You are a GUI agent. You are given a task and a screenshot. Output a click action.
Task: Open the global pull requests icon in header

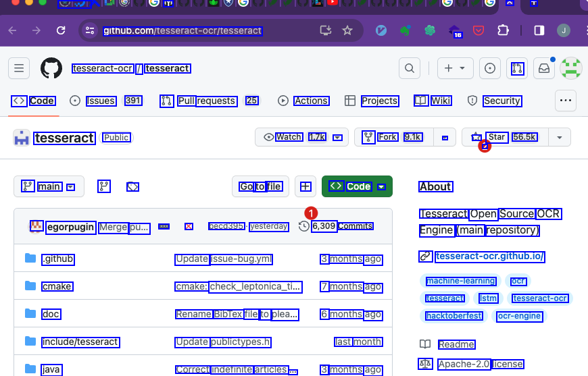click(518, 68)
